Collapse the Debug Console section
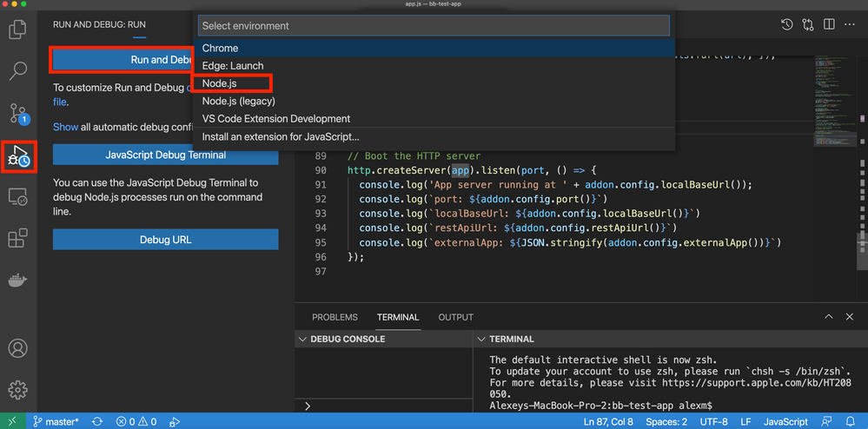The width and height of the screenshot is (868, 429). pyautogui.click(x=302, y=339)
